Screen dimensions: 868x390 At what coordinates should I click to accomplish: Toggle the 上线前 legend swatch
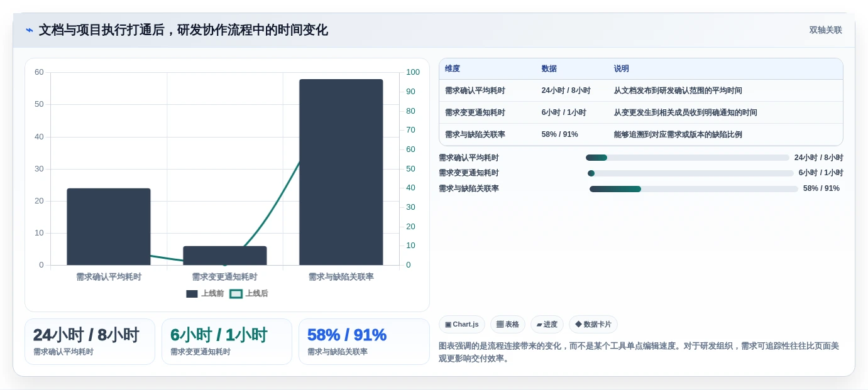click(x=192, y=294)
